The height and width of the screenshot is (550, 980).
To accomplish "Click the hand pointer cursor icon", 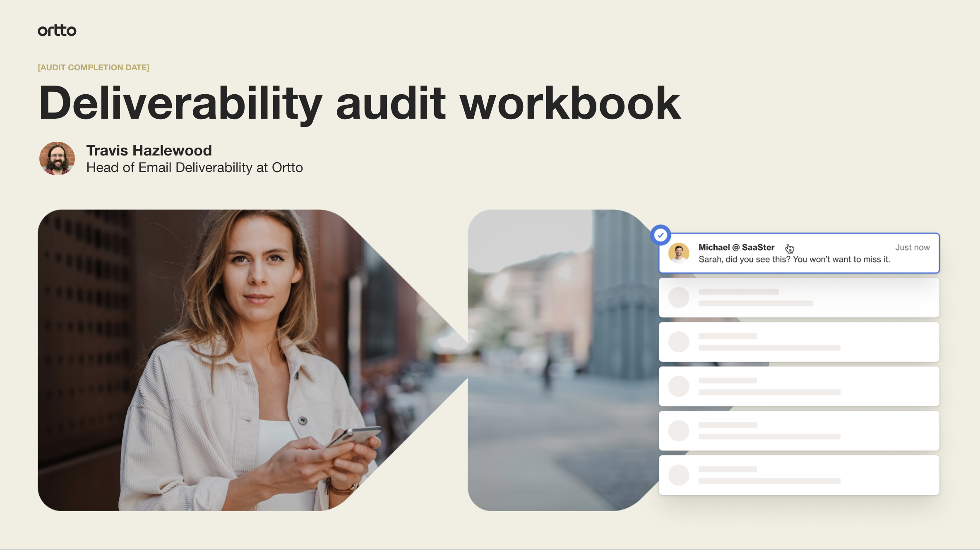I will [x=790, y=248].
